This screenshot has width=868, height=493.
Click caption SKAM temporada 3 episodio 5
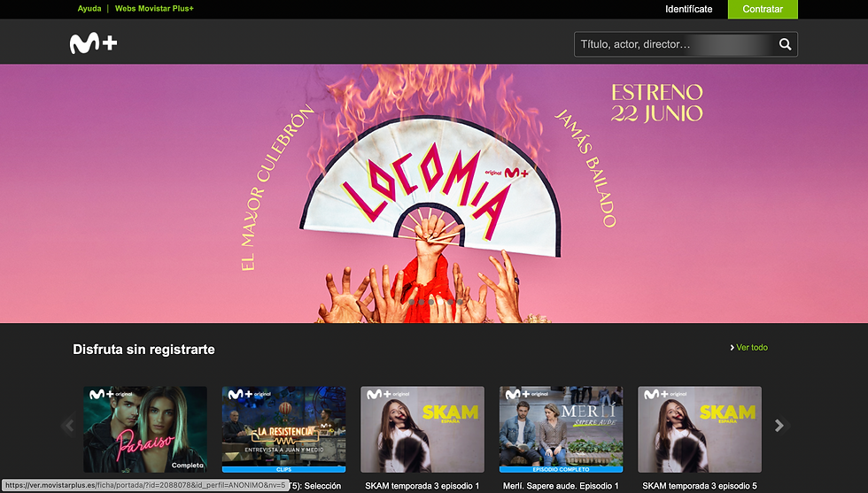(x=700, y=486)
